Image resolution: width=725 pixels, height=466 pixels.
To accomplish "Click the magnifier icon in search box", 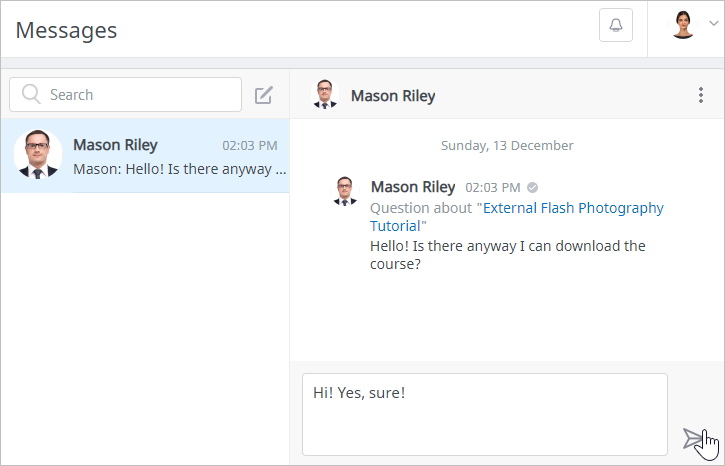I will (x=31, y=95).
